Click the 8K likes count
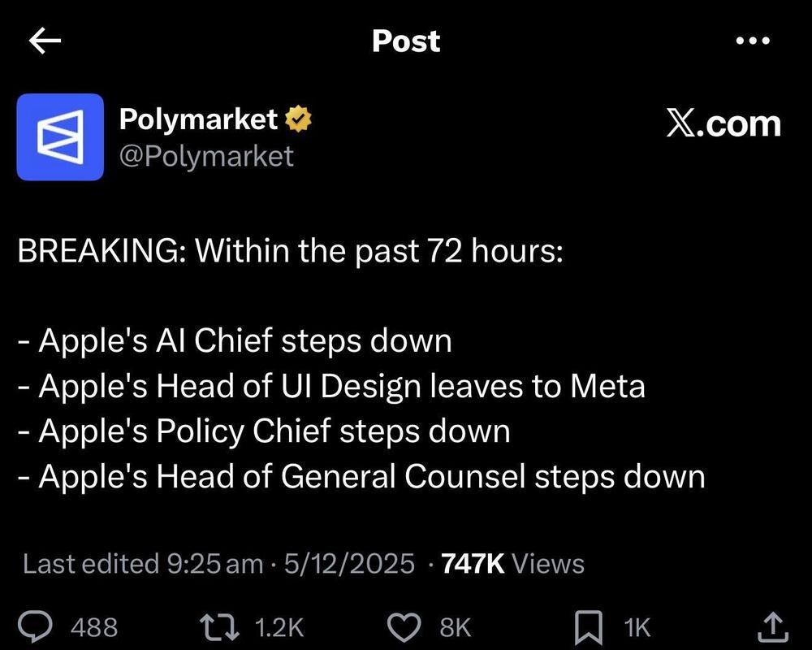Screen dimensions: 812x650 click(x=455, y=627)
